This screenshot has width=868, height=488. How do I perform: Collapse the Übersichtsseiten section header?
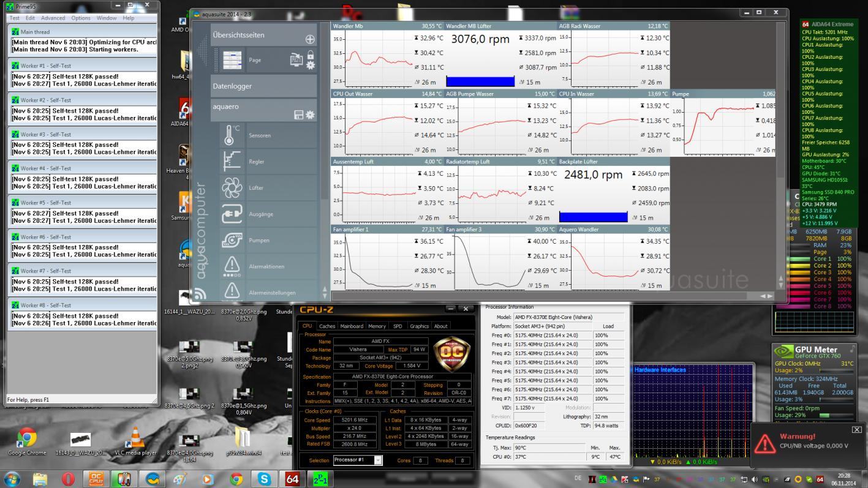[264, 35]
